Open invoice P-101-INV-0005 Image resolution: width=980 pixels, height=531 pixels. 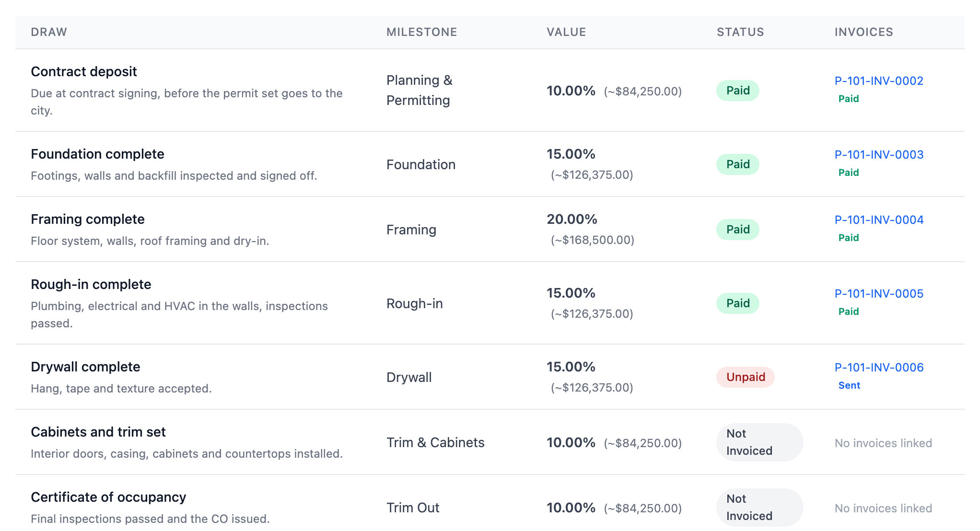point(879,294)
